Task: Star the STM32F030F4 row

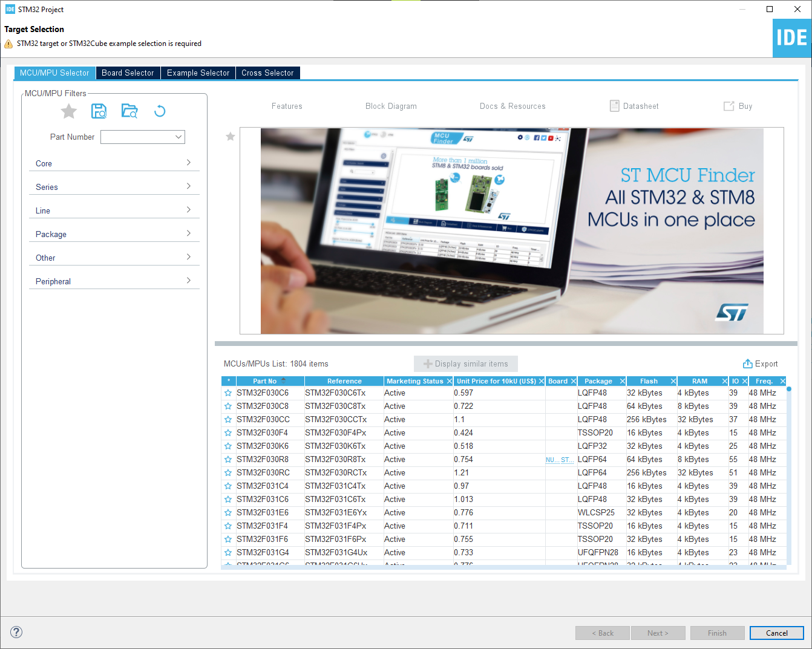Action: pyautogui.click(x=228, y=433)
